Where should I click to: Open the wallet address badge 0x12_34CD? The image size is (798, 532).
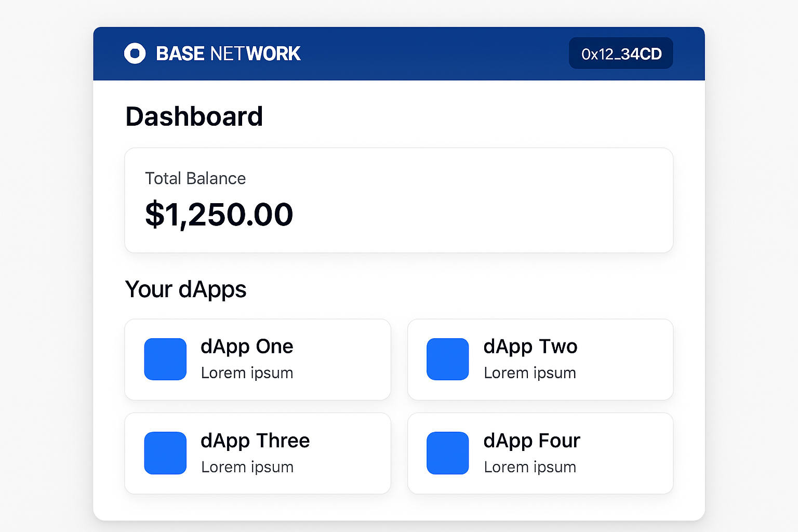(620, 53)
